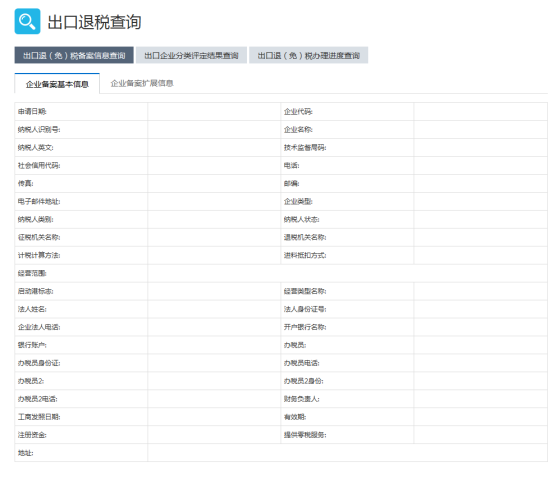Click the 进料抵扣方式 label

tap(305, 256)
